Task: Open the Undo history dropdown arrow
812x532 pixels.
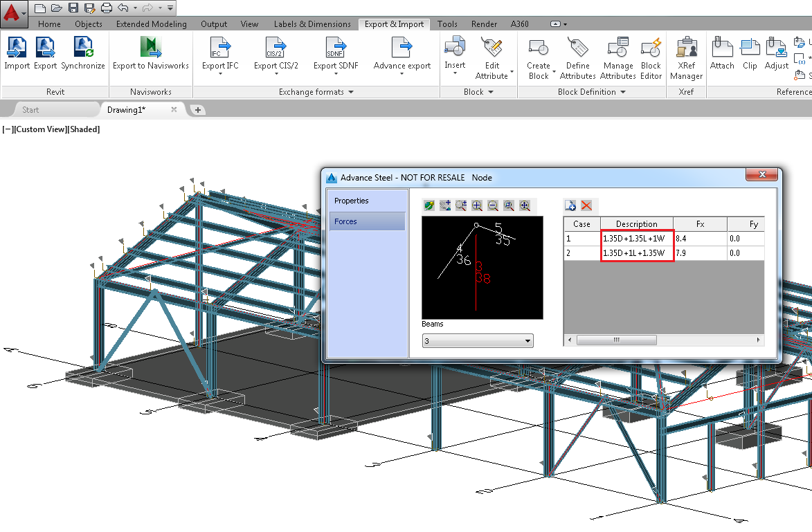Action: pyautogui.click(x=135, y=8)
